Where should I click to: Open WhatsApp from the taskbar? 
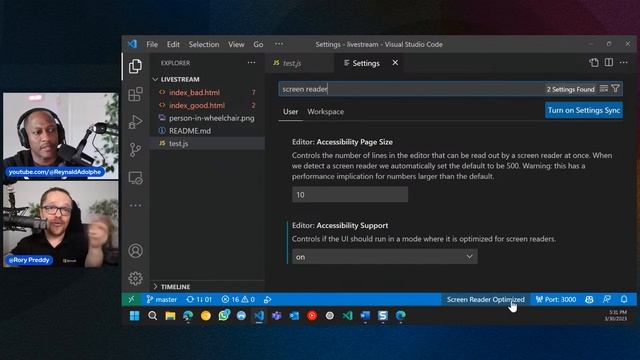click(x=224, y=316)
